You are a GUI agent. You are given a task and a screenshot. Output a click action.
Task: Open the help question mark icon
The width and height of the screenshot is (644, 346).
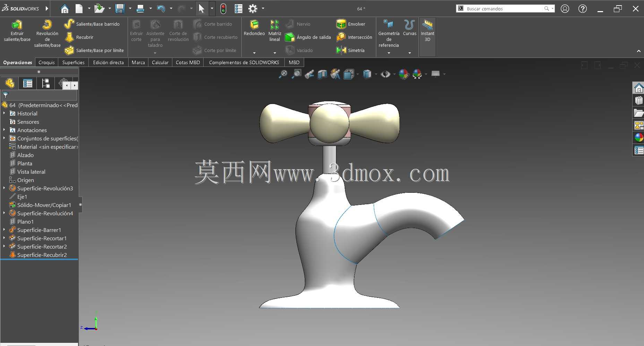coord(583,9)
